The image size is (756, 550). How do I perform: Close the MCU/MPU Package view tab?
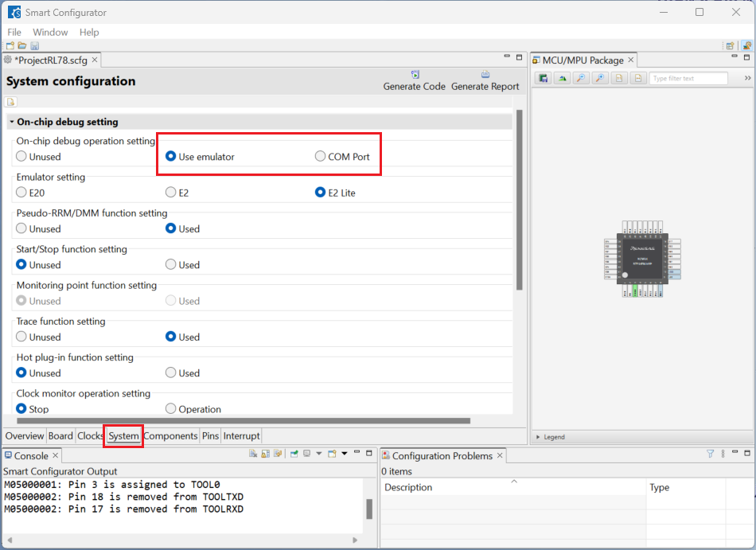[x=630, y=60]
